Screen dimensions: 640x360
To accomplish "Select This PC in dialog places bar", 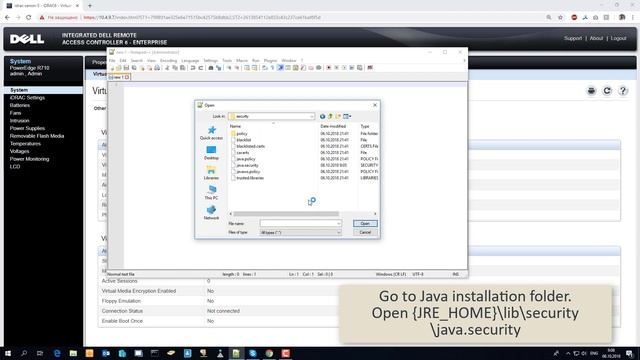I will point(211,193).
